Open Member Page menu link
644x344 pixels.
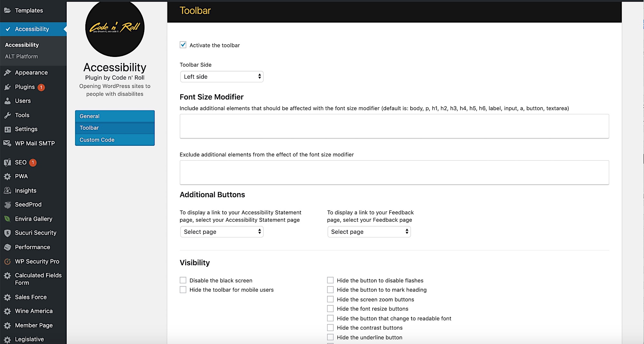[x=33, y=326]
